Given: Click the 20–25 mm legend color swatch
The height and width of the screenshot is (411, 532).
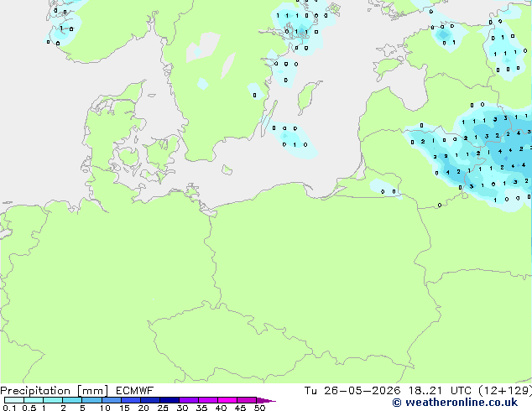Looking at the screenshot, I should [150, 400].
